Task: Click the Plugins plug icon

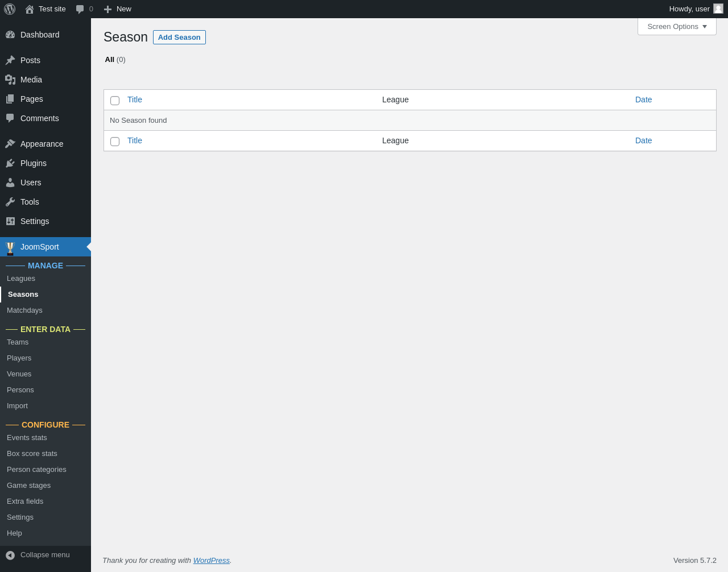Action: pyautogui.click(x=10, y=163)
